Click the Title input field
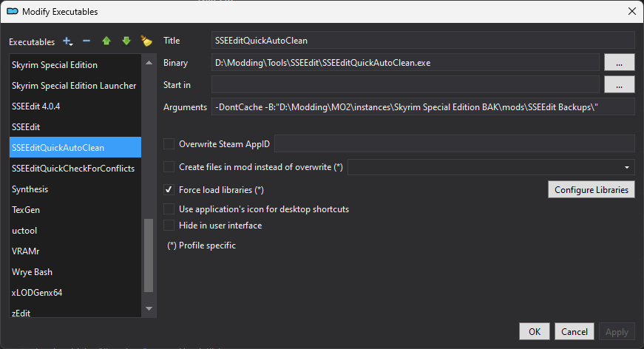 coord(423,40)
